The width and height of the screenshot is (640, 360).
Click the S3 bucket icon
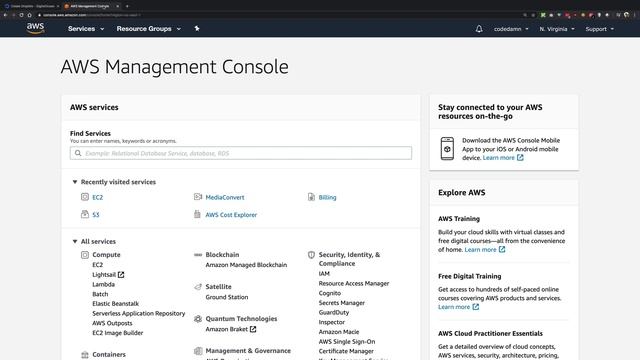point(84,214)
